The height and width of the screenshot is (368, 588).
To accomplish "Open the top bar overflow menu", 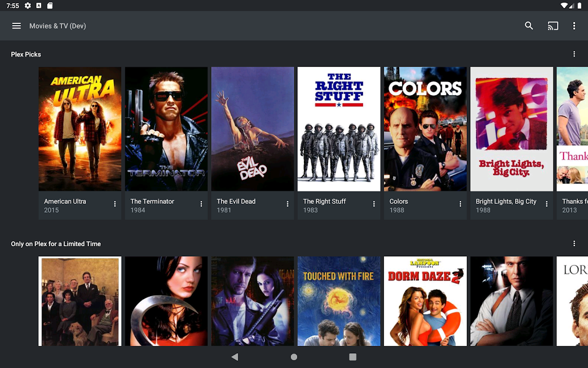I will point(574,26).
